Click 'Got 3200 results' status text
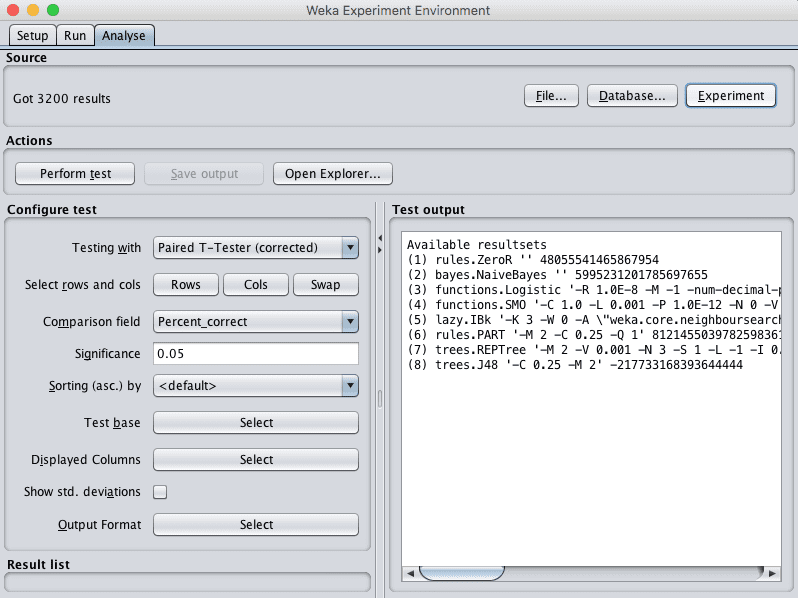The width and height of the screenshot is (798, 598). (62, 99)
